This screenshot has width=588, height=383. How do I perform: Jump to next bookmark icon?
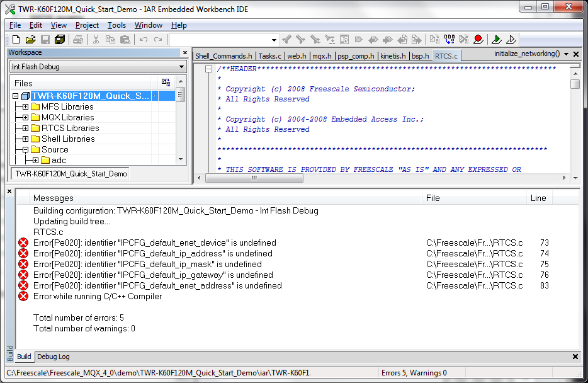(387, 40)
